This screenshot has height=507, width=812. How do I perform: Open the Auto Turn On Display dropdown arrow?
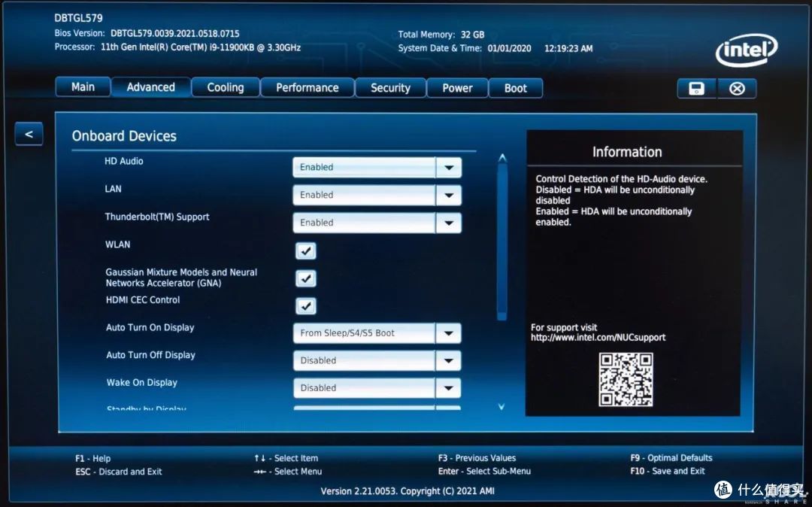448,333
